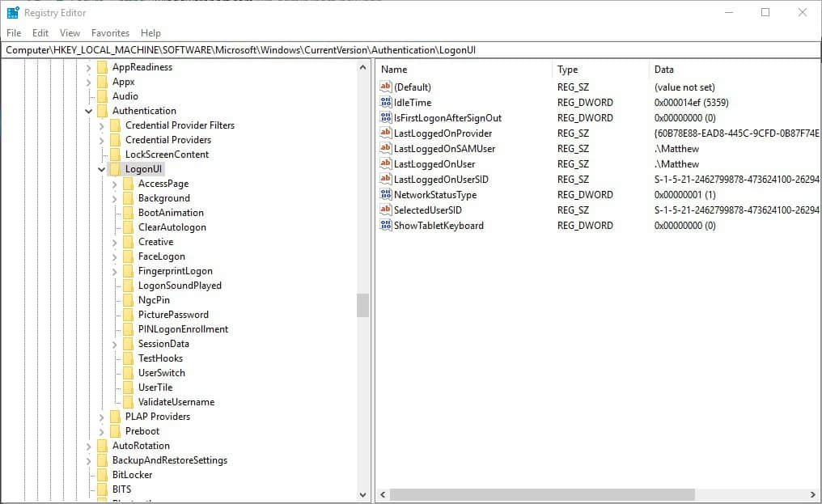Click the values pane scroll right arrow
The image size is (822, 504).
(812, 494)
